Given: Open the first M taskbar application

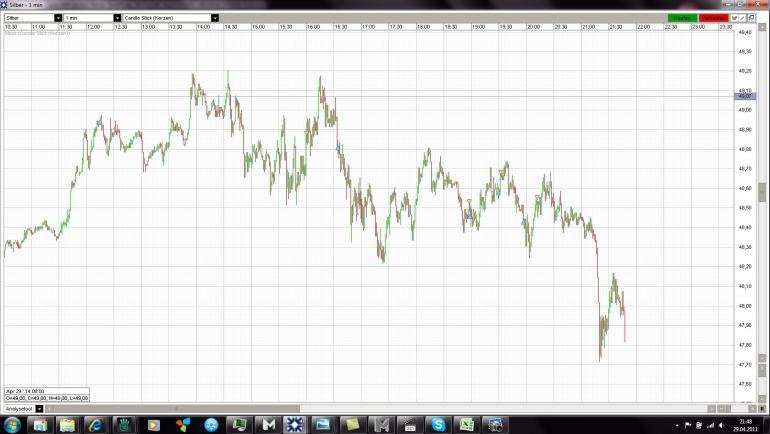Looking at the screenshot, I should pyautogui.click(x=269, y=425).
